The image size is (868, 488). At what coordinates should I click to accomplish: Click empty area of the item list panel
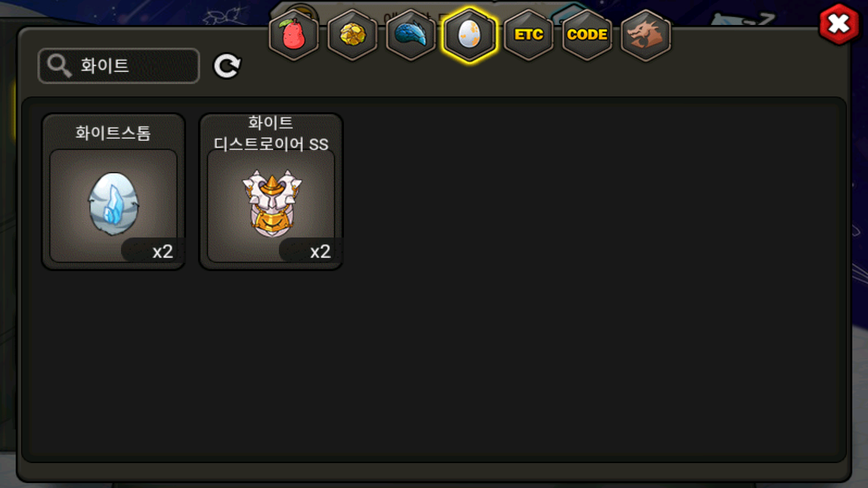pos(542,325)
